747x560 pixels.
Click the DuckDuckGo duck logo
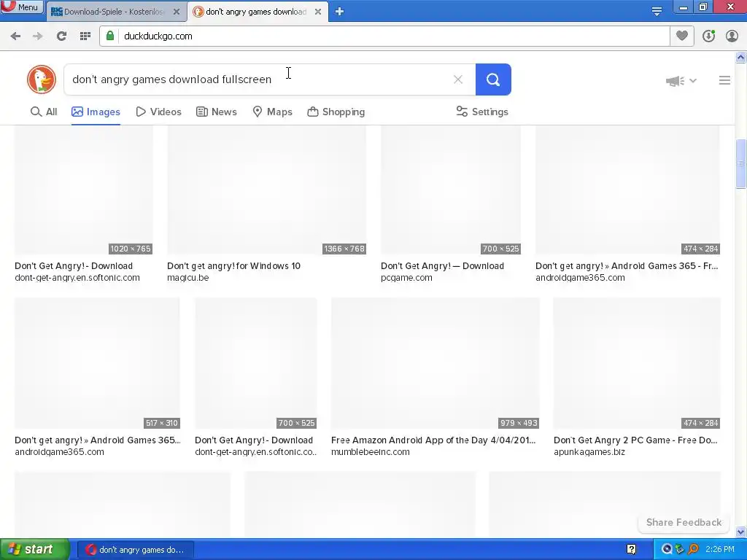(42, 79)
